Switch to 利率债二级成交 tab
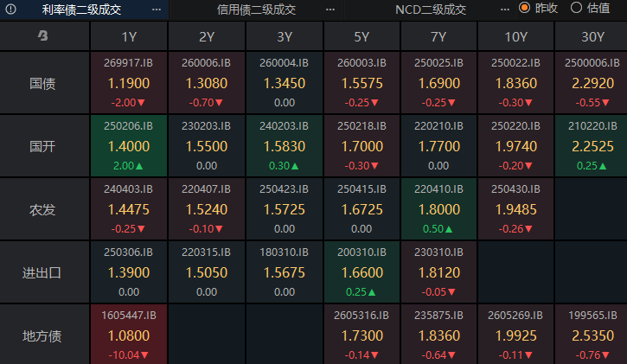This screenshot has width=627, height=364. (x=81, y=10)
